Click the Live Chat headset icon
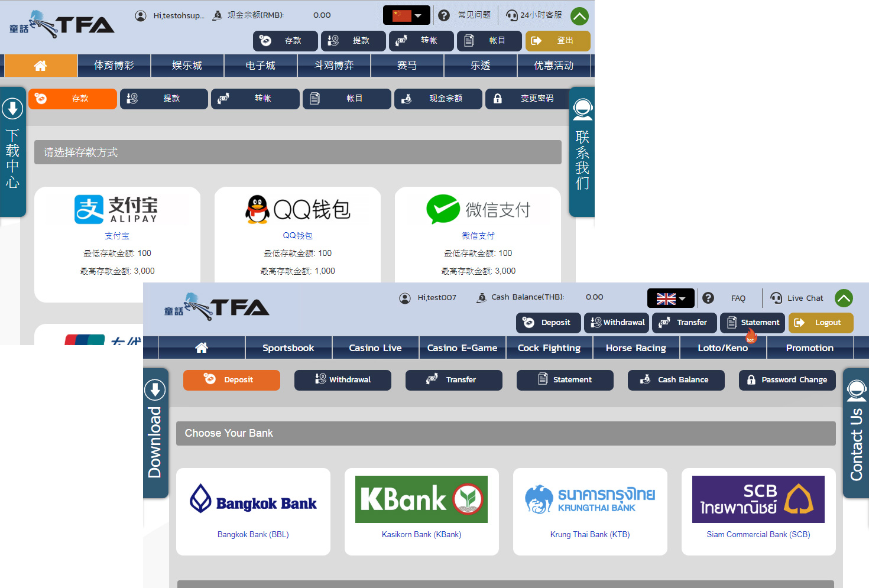869x588 pixels. (x=776, y=298)
